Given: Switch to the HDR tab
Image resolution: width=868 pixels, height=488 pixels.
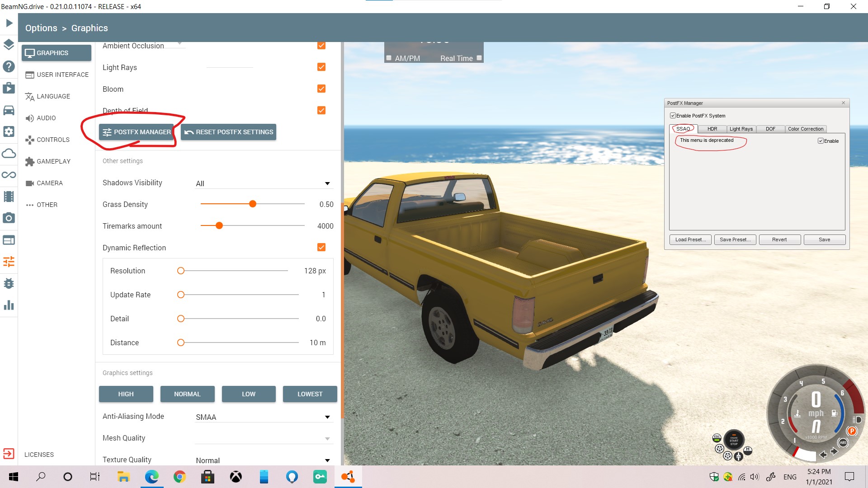Looking at the screenshot, I should [712, 129].
